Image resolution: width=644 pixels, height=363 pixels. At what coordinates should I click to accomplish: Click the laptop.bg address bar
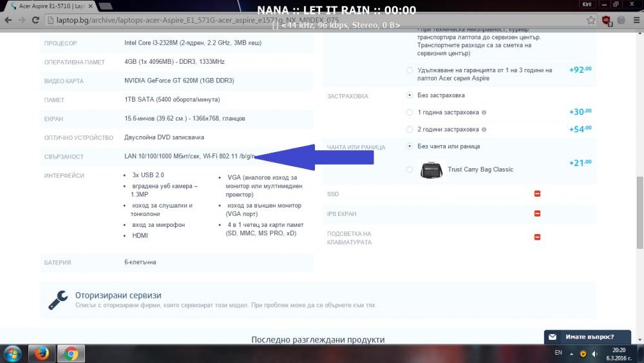[316, 20]
